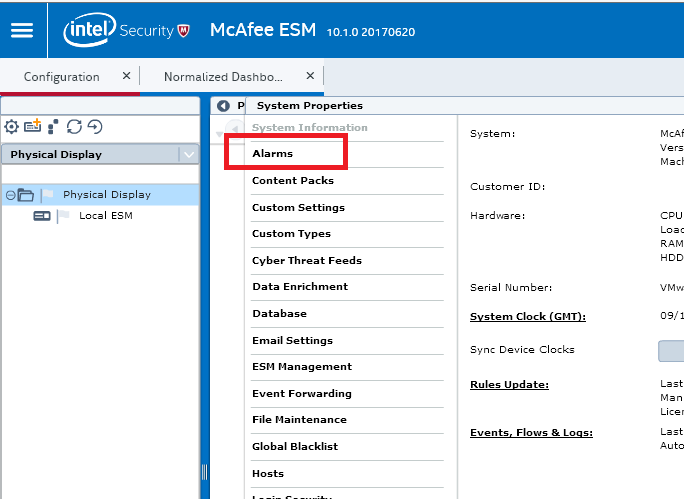Click the Intel Security logo
This screenshot has height=499, width=684.
[127, 30]
